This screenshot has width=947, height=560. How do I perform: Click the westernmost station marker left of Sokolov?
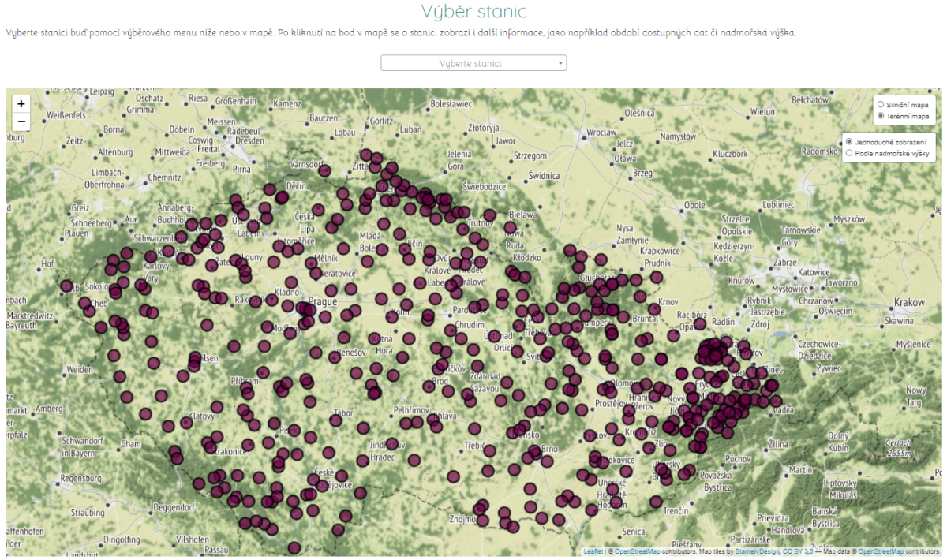pos(66,286)
